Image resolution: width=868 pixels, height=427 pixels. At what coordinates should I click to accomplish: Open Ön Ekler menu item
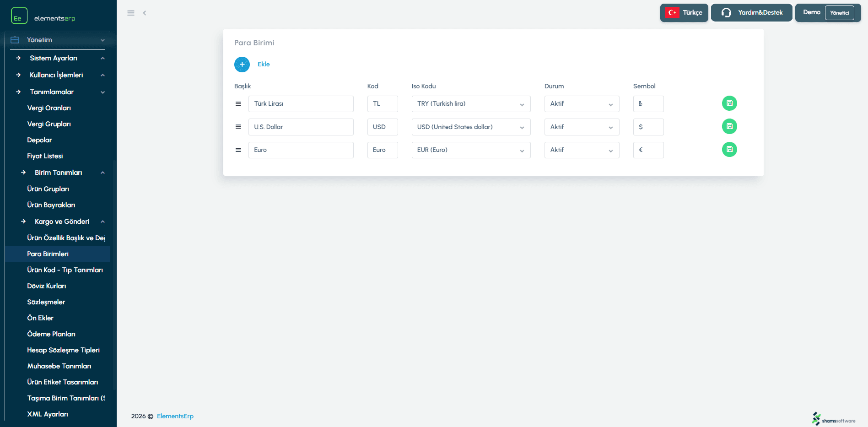(x=40, y=318)
